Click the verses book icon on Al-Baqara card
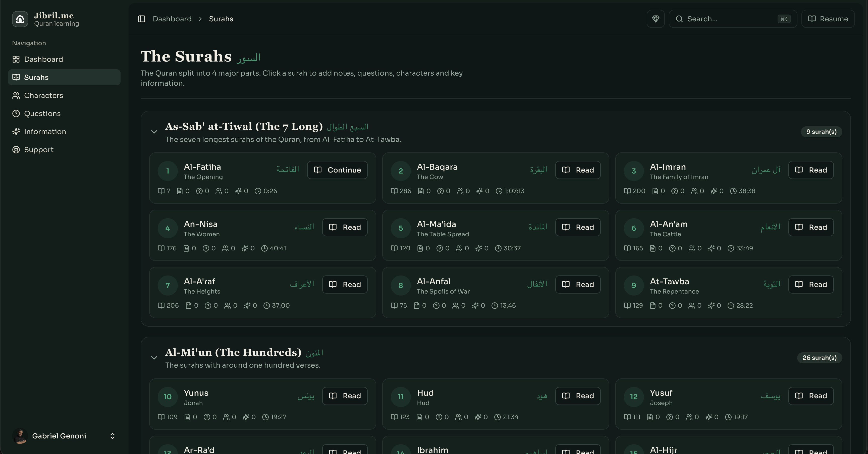 pyautogui.click(x=394, y=191)
